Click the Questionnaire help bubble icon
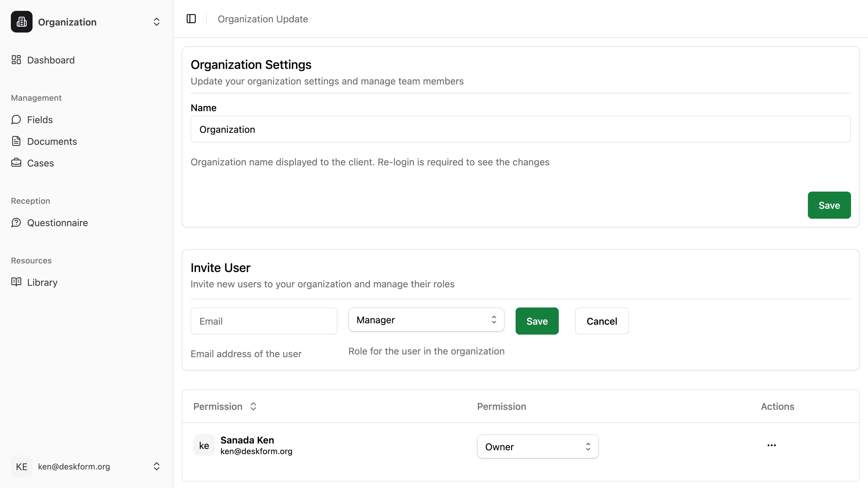The width and height of the screenshot is (868, 488). 16,223
